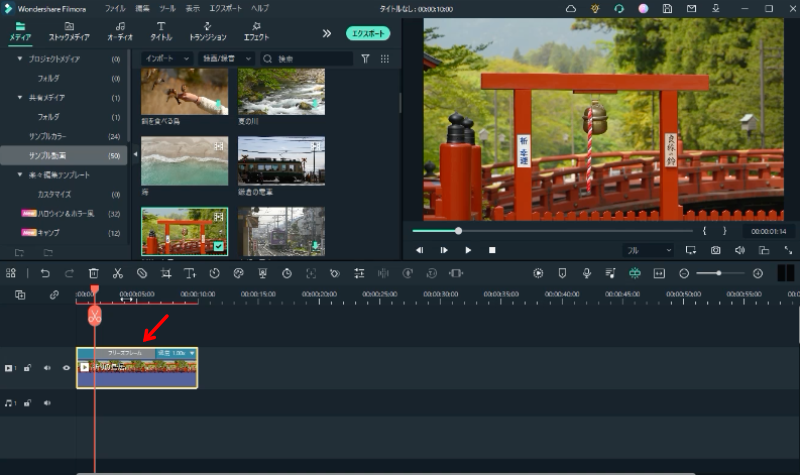Select the crop tool in timeline toolbar
Viewport: 800px width, 475px height.
[166, 273]
